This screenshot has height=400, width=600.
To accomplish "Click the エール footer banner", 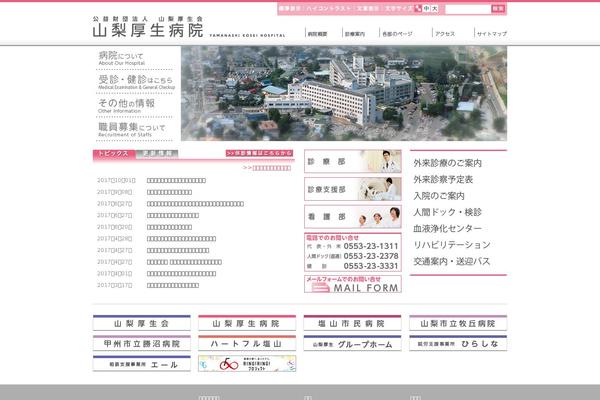I will pyautogui.click(x=142, y=364).
